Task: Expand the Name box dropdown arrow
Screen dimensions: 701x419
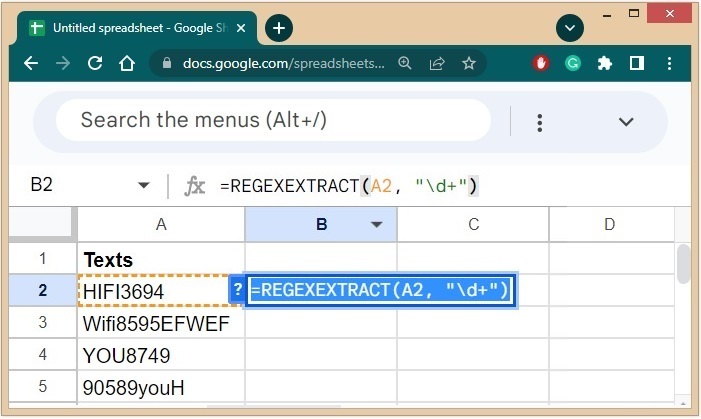Action: 144,186
